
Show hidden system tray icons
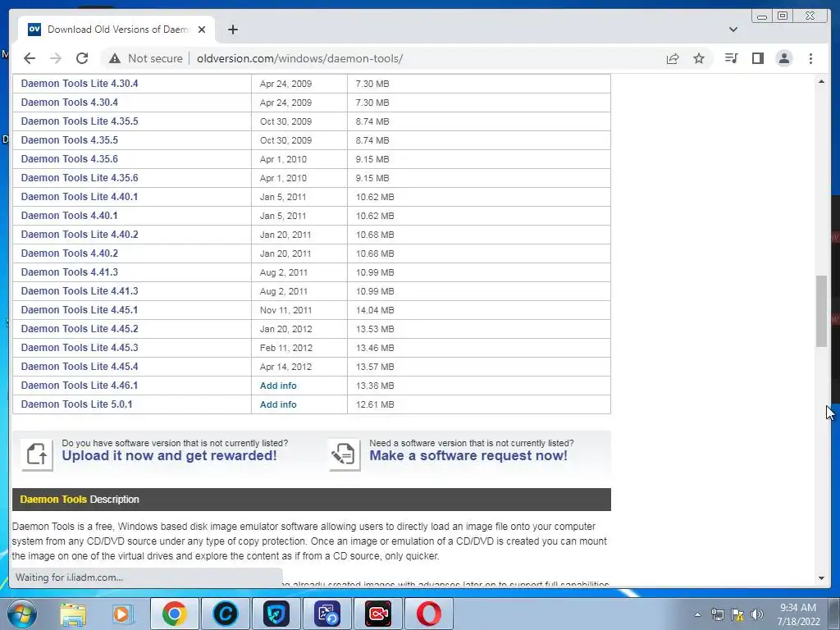tap(697, 614)
